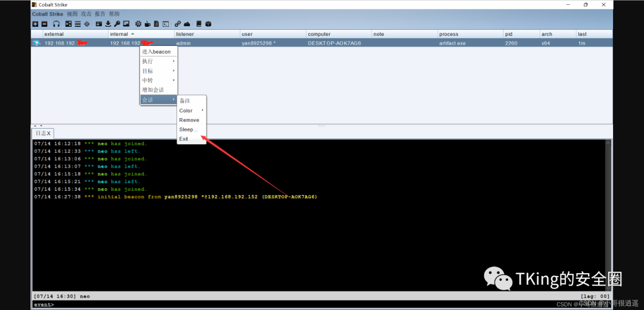The height and width of the screenshot is (310, 644).
Task: Expand the 中转 submenu
Action: (159, 80)
